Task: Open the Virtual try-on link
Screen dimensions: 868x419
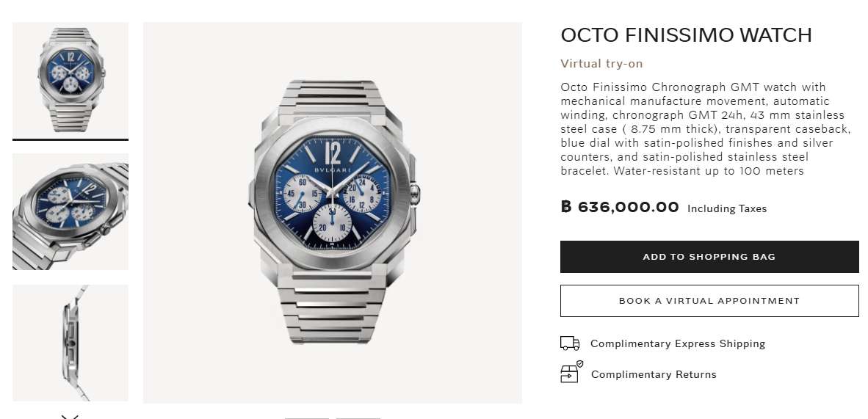Action: [x=601, y=64]
